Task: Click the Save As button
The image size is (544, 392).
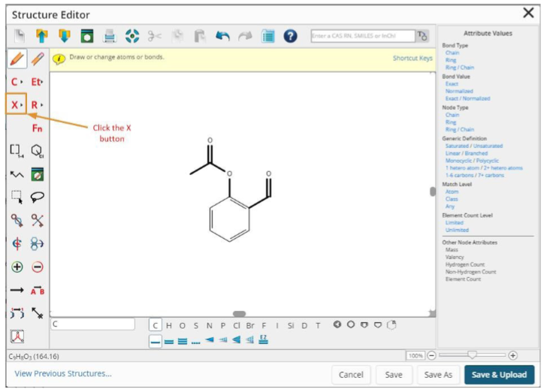Action: (x=438, y=375)
